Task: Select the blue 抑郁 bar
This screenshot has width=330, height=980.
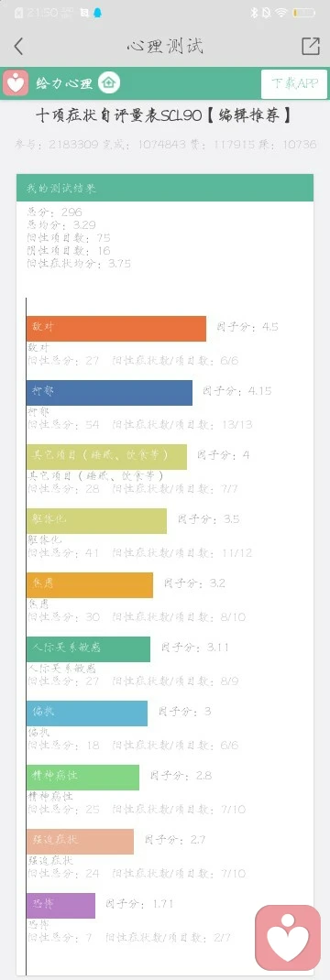Action: click(x=109, y=393)
